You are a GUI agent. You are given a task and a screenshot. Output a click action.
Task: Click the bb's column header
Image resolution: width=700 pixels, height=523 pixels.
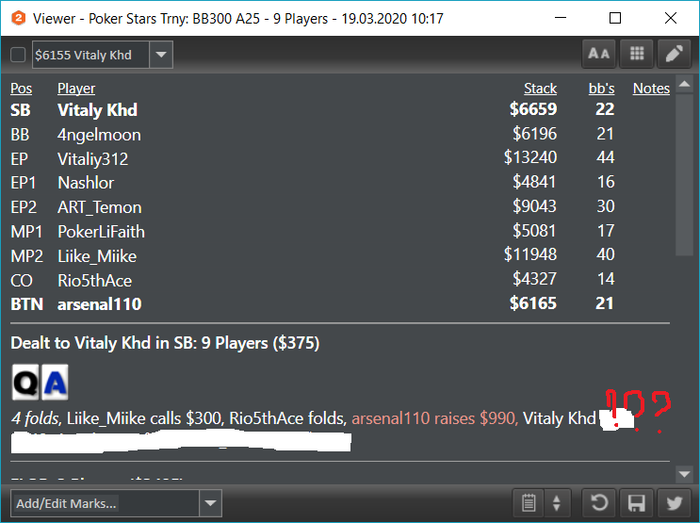[601, 88]
